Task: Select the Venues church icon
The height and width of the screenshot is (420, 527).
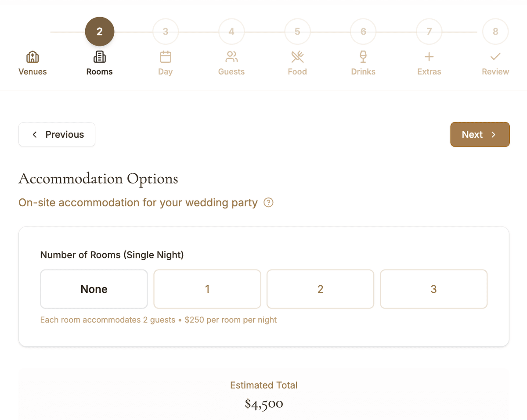Action: [x=32, y=57]
